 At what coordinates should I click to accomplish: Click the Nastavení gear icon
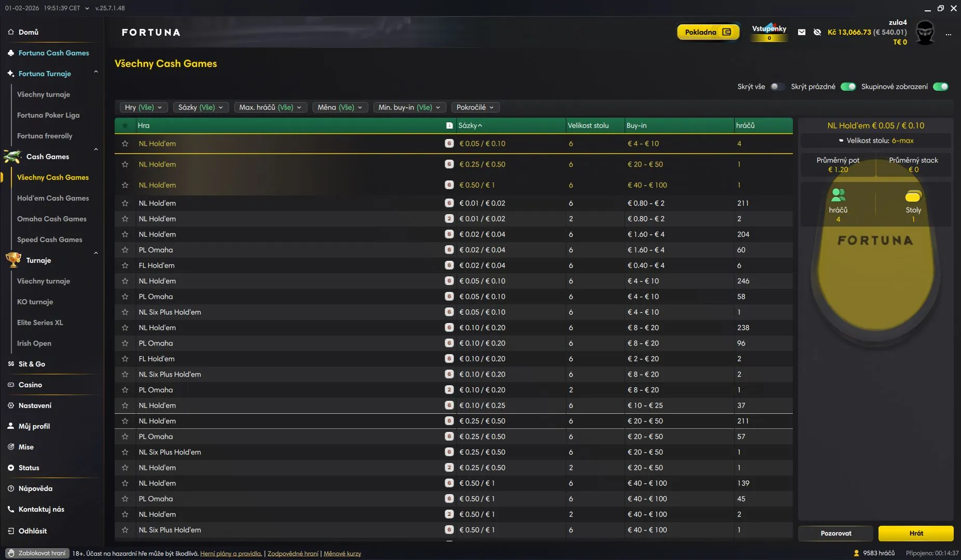pos(11,405)
